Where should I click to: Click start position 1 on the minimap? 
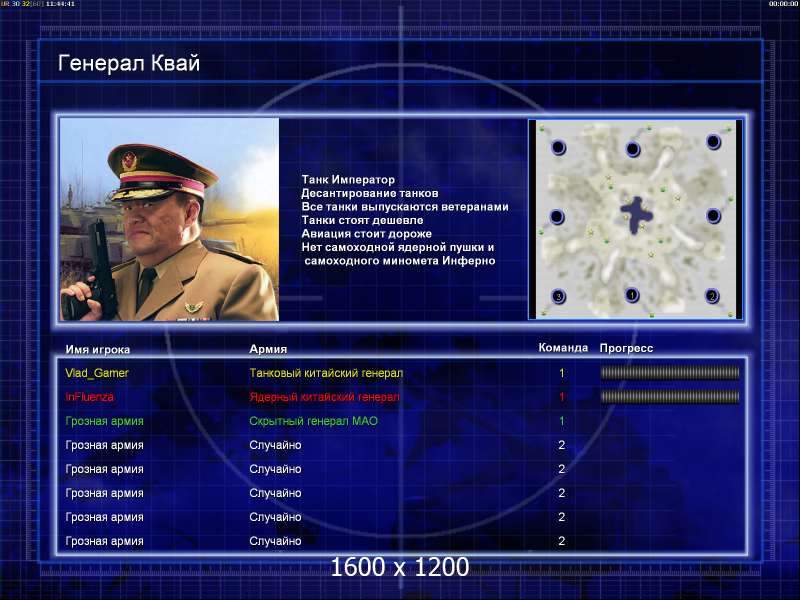(631, 295)
